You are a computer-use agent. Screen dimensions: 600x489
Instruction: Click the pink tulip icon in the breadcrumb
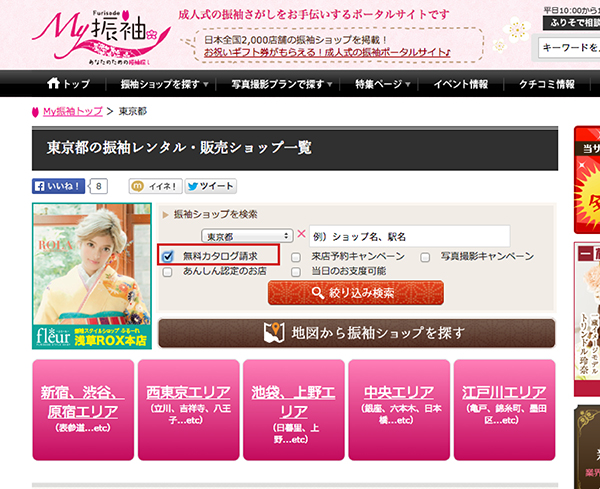(x=35, y=112)
